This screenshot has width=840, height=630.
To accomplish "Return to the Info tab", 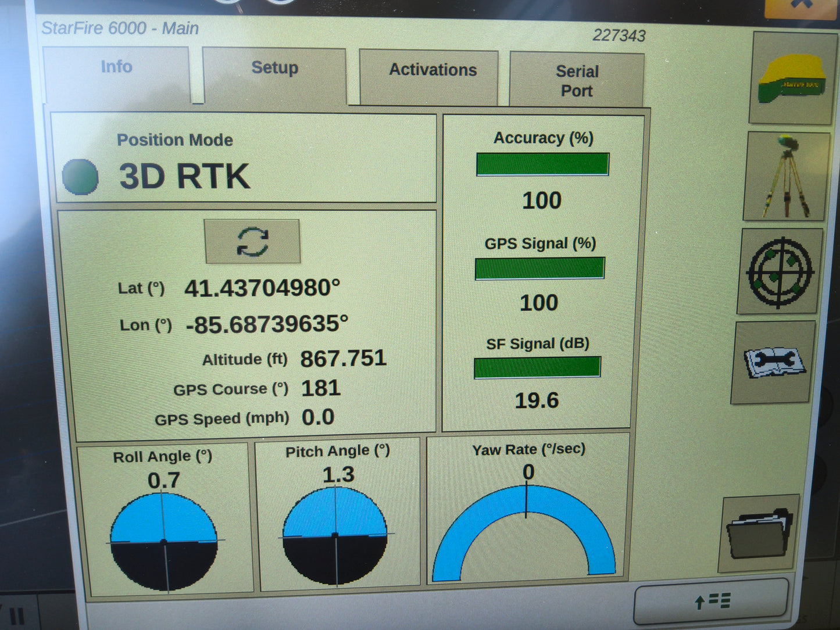I will tap(116, 66).
